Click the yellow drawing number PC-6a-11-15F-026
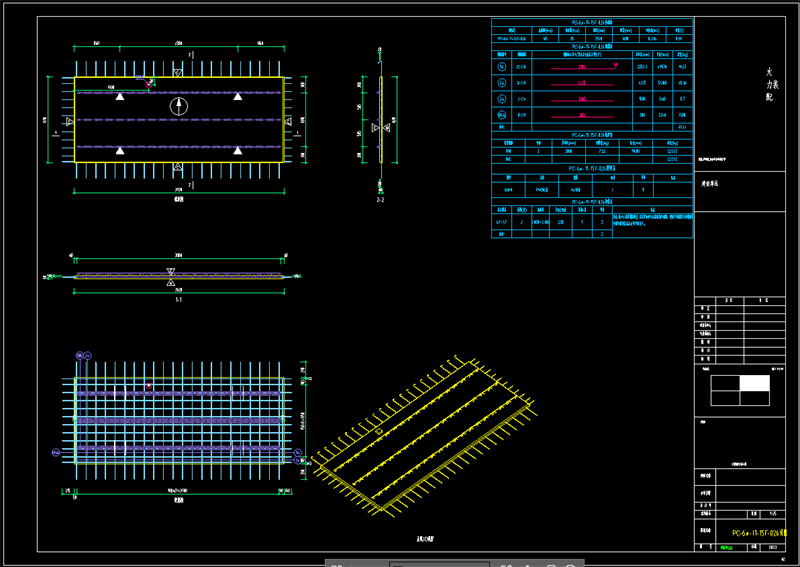Viewport: 800px width, 567px height. 759,533
